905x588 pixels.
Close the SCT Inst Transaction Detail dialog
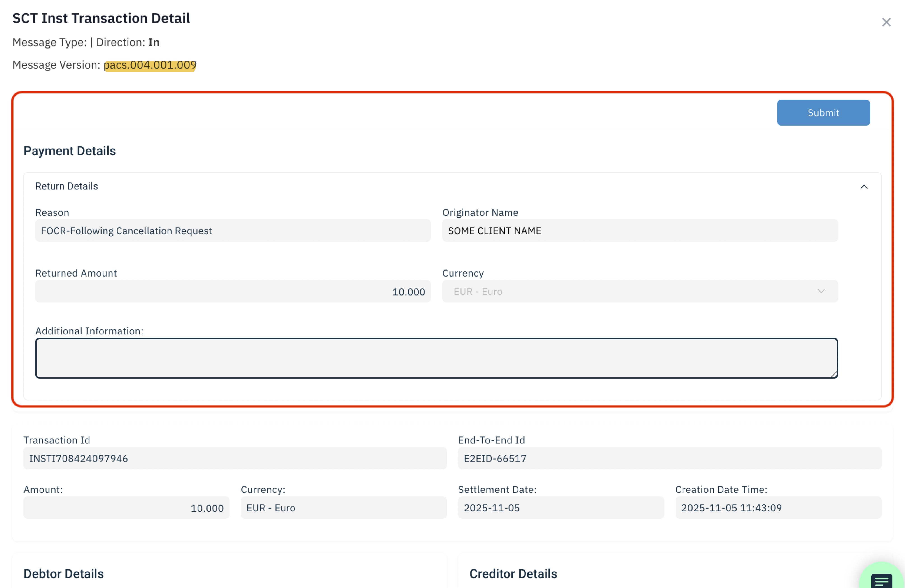tap(886, 22)
